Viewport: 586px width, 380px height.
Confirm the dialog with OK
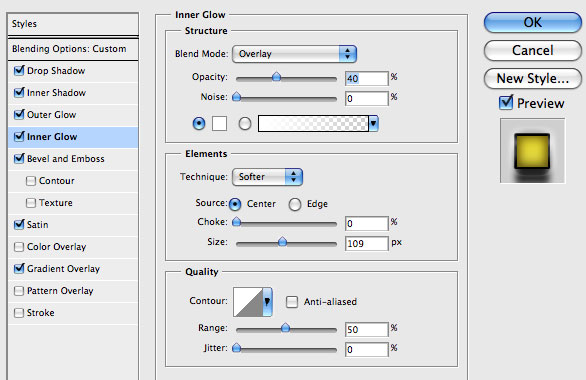[x=533, y=22]
